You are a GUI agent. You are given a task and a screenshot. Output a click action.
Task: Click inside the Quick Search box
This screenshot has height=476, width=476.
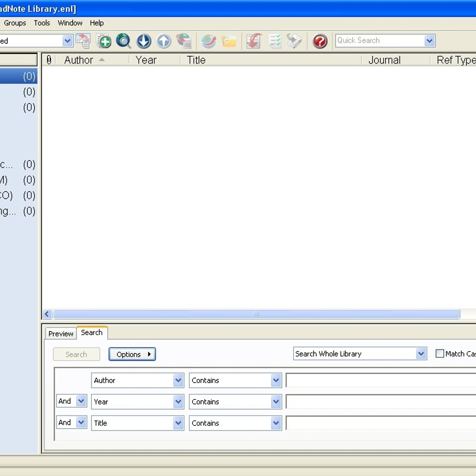pyautogui.click(x=377, y=40)
